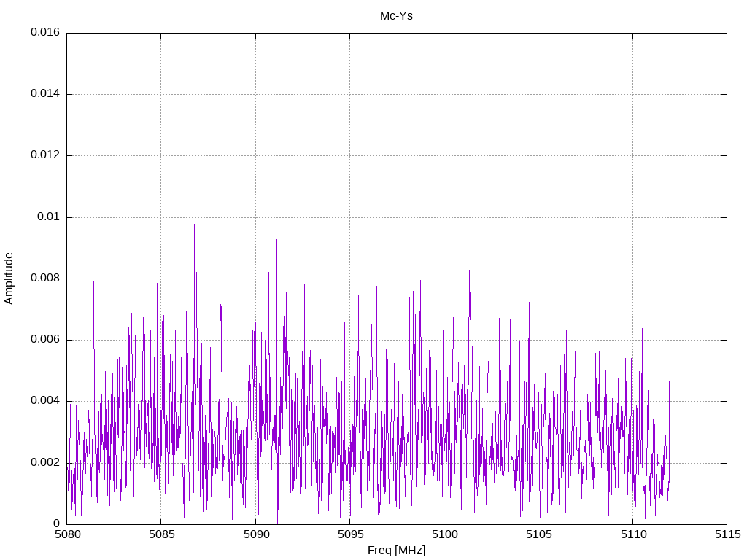Click the 0.01 y-axis tick label
Image resolution: width=747 pixels, height=560 pixels.
pyautogui.click(x=49, y=217)
